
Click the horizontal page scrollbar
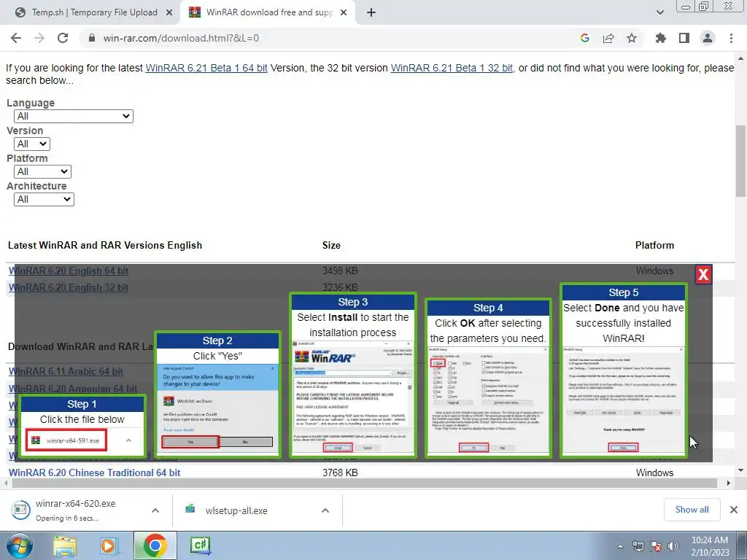(x=365, y=483)
